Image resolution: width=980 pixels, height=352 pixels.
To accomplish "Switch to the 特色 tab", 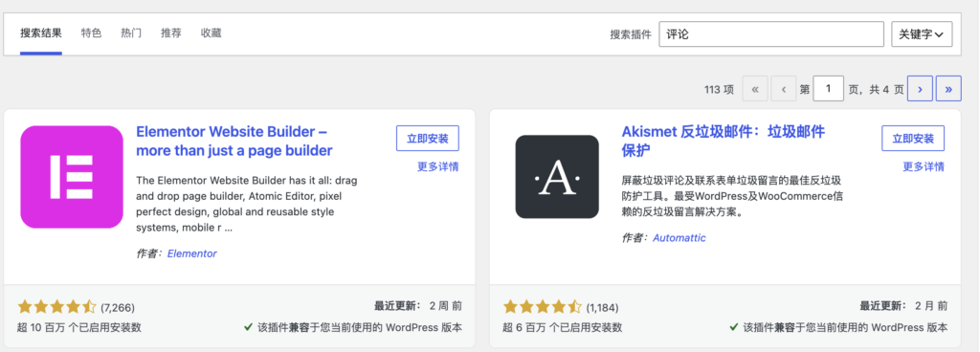I will 91,33.
